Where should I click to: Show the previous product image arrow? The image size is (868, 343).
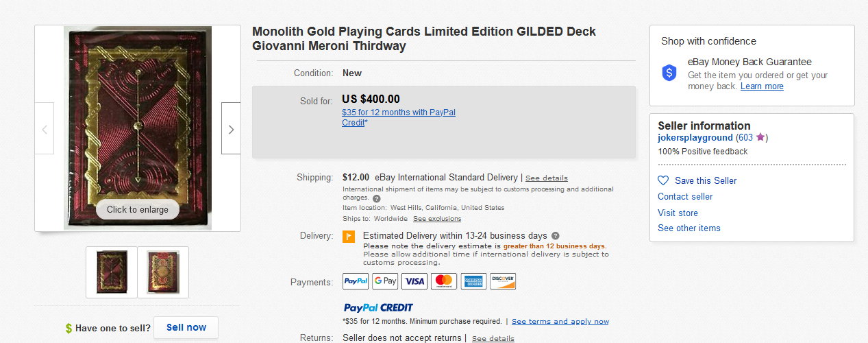pyautogui.click(x=45, y=128)
